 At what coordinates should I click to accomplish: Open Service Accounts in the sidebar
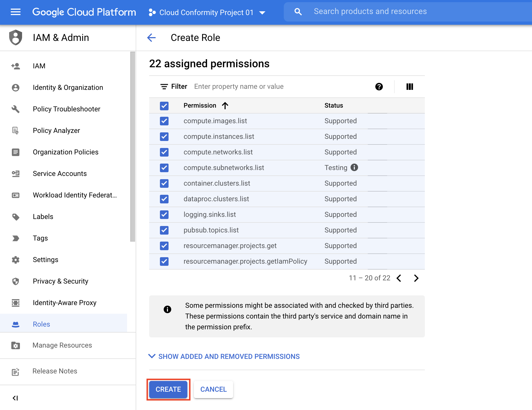click(x=59, y=174)
